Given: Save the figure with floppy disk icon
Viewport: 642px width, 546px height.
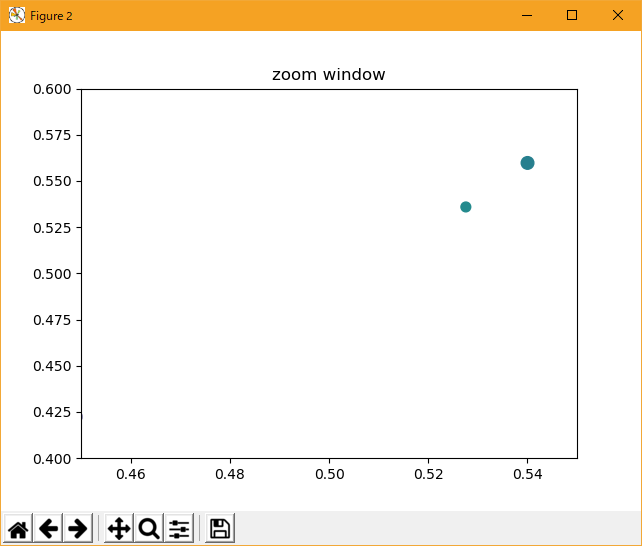Looking at the screenshot, I should click(x=220, y=529).
